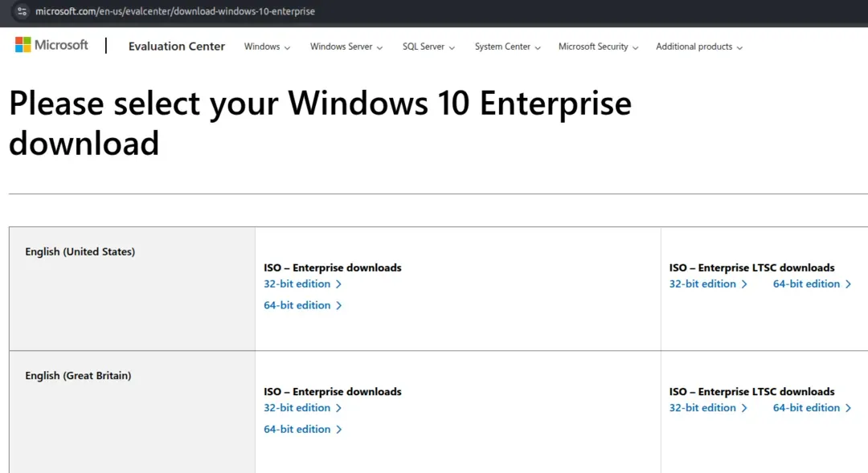Open the Windows Server dropdown menu
This screenshot has height=473, width=868.
[346, 47]
